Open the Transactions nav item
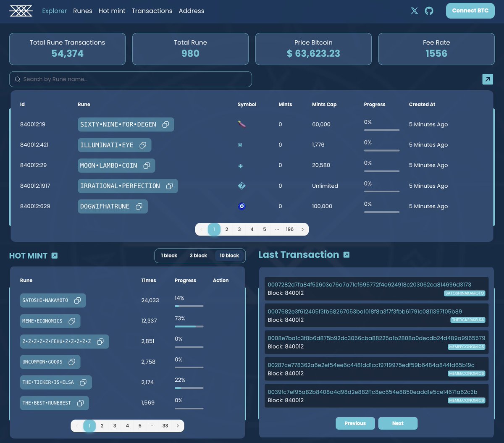Screen dimensions: 504x443 point(152,11)
